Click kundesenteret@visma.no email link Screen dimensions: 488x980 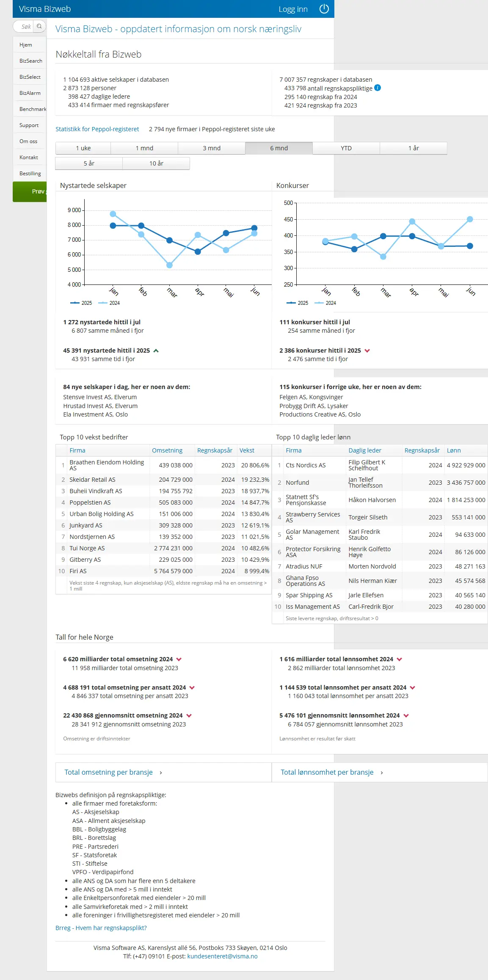tap(222, 956)
